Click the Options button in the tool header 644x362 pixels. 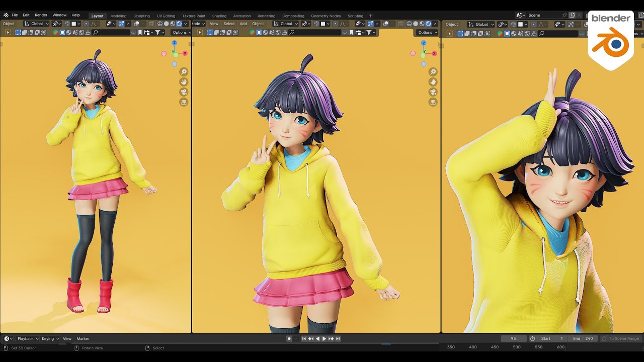[x=179, y=32]
